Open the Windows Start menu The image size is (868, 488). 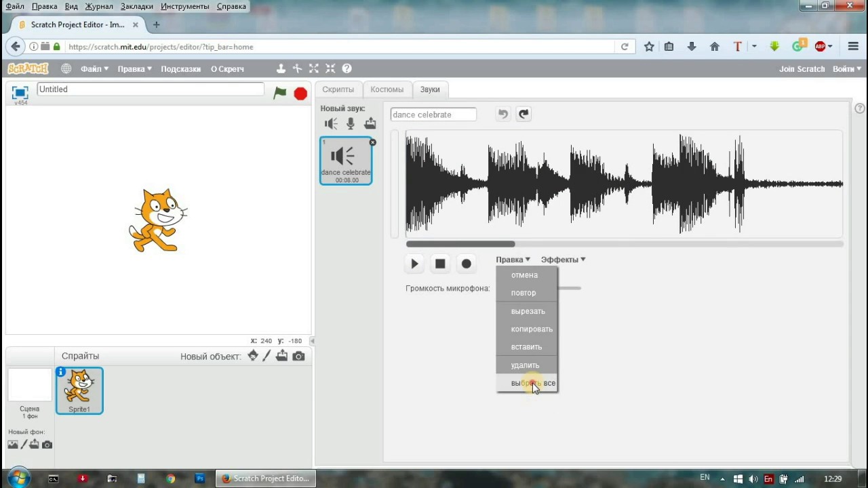(18, 478)
